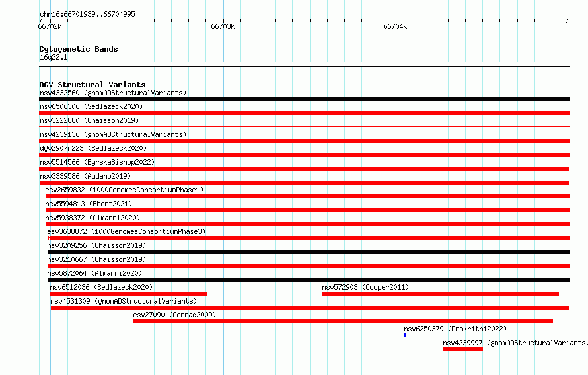Open esv2659832 1000GenomesConsortiumPhase1 label
Screen dimensions: 588x375
tap(124, 190)
